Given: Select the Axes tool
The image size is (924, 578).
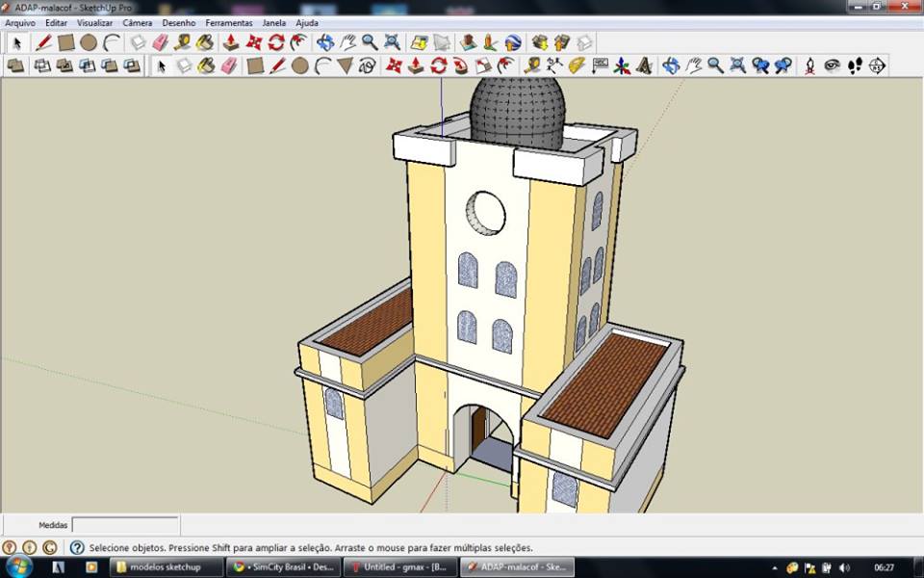Looking at the screenshot, I should tap(622, 66).
